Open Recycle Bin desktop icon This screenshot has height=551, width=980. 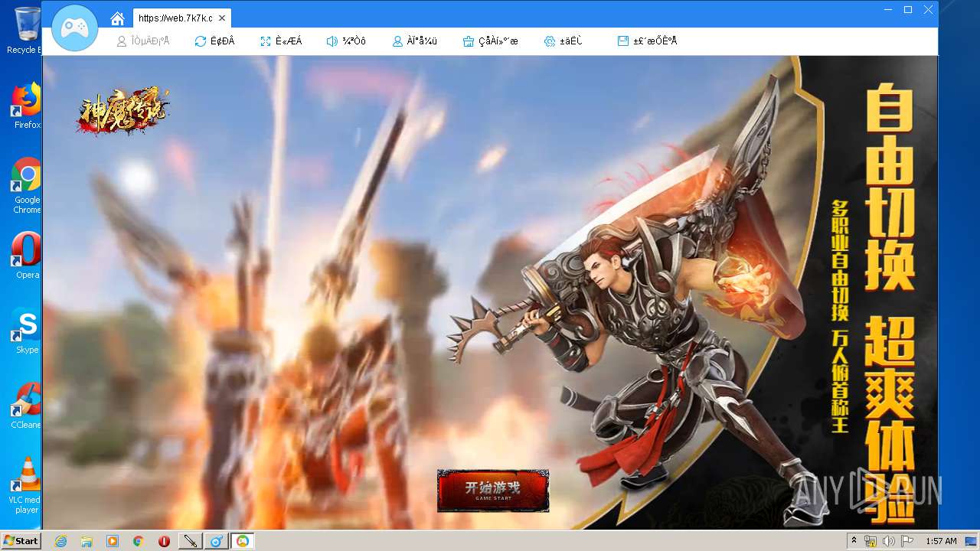tap(26, 31)
